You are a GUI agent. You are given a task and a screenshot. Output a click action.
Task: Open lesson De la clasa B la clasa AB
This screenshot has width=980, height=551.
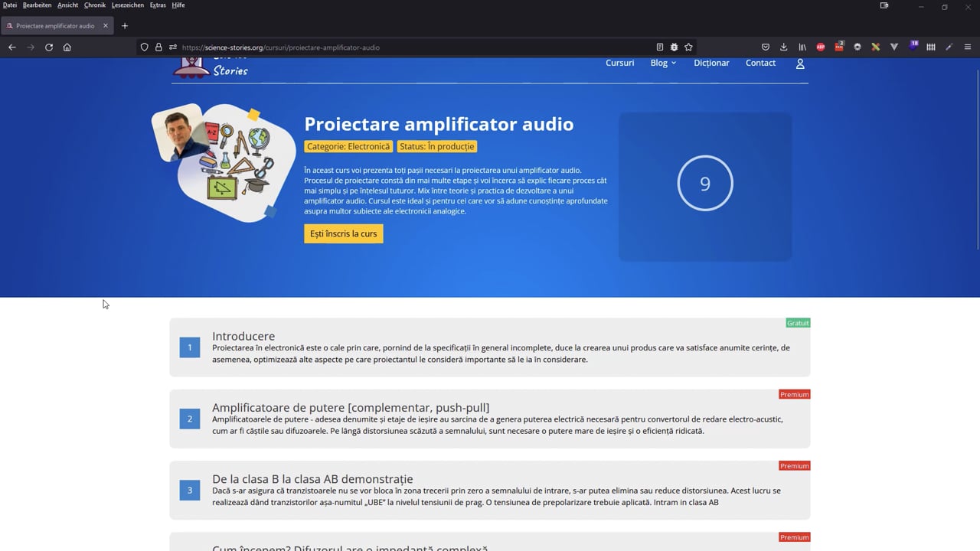pyautogui.click(x=490, y=491)
